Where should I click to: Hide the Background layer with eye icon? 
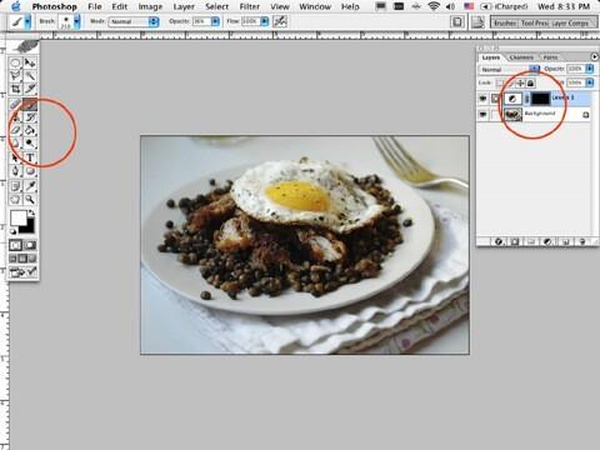click(485, 116)
